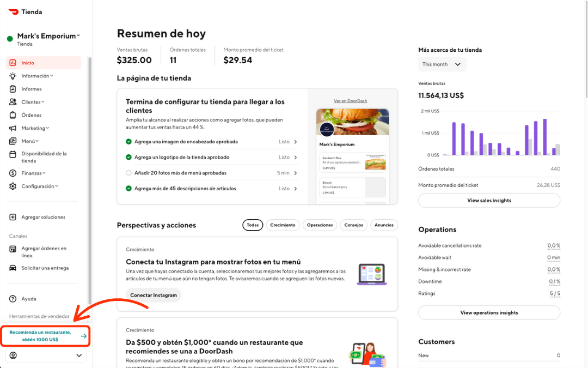Open the This month dropdown

442,64
